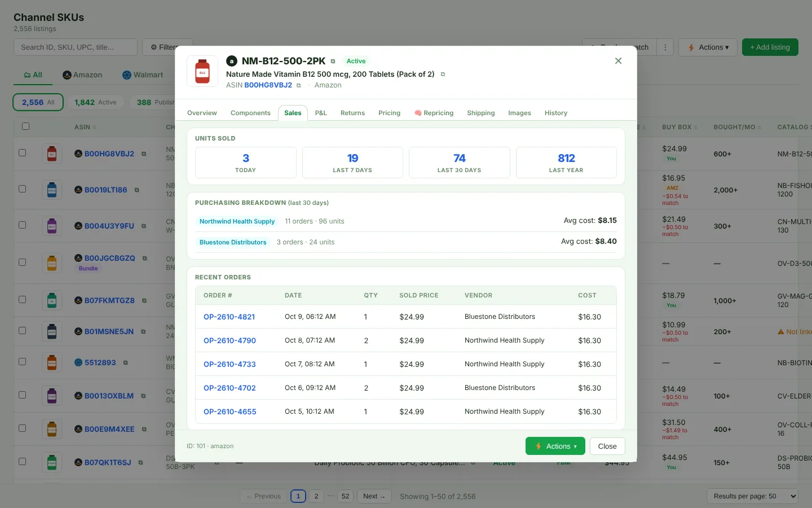Check the row checkbox for B00HG8VBJ2
The height and width of the screenshot is (508, 812).
point(23,153)
